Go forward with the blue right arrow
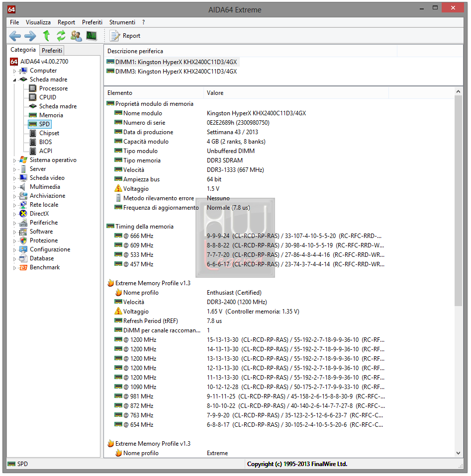Image resolution: width=471 pixels, height=476 pixels. point(30,36)
